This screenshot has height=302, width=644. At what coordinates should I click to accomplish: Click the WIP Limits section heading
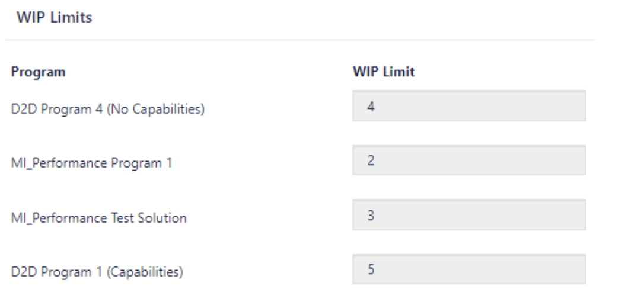(54, 17)
